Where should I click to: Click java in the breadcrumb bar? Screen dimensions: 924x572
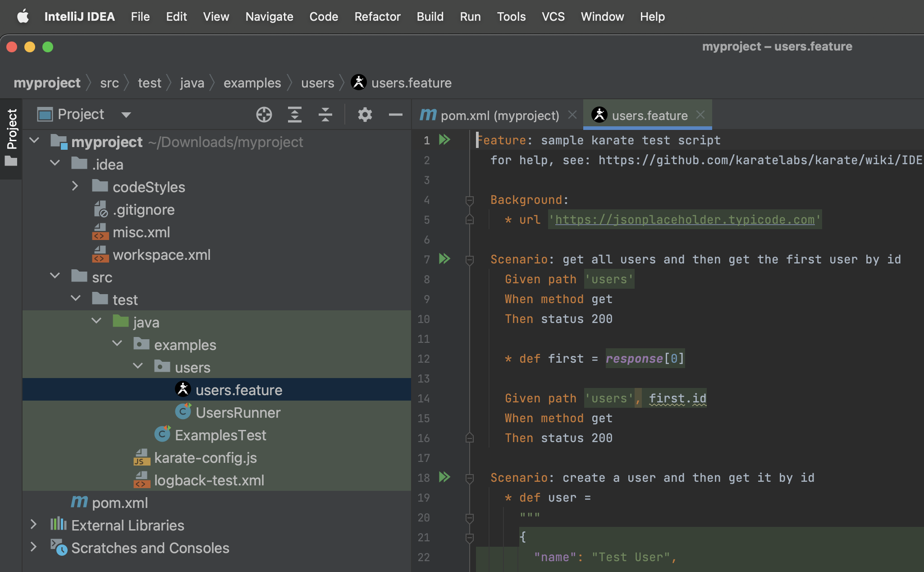[x=192, y=83]
